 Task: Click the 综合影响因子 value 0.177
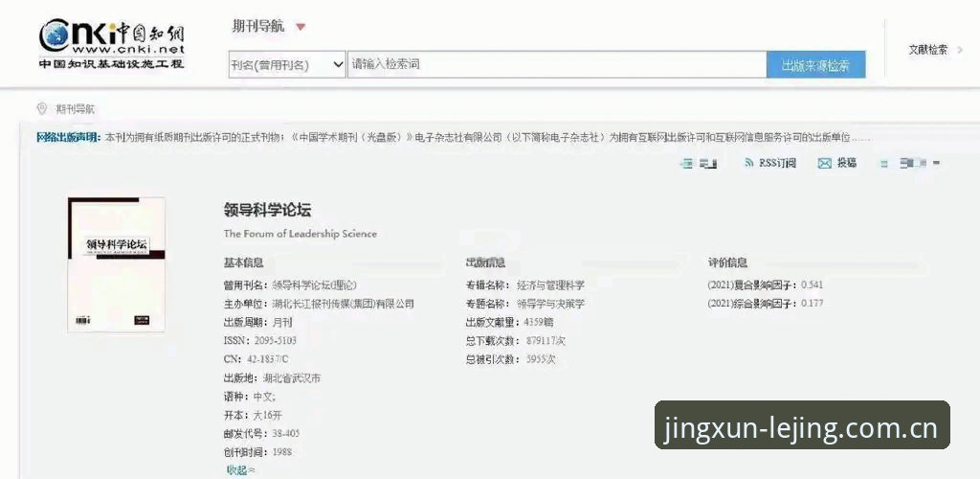click(x=812, y=304)
